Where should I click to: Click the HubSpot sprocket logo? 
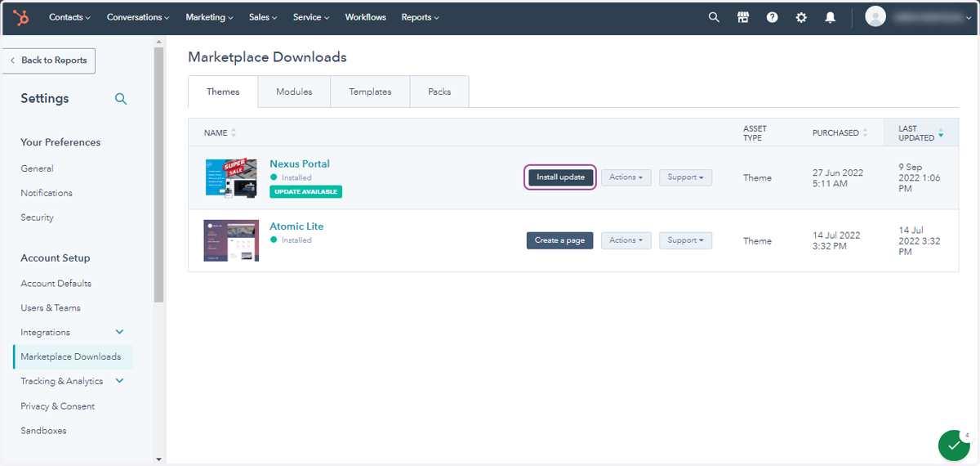click(22, 17)
